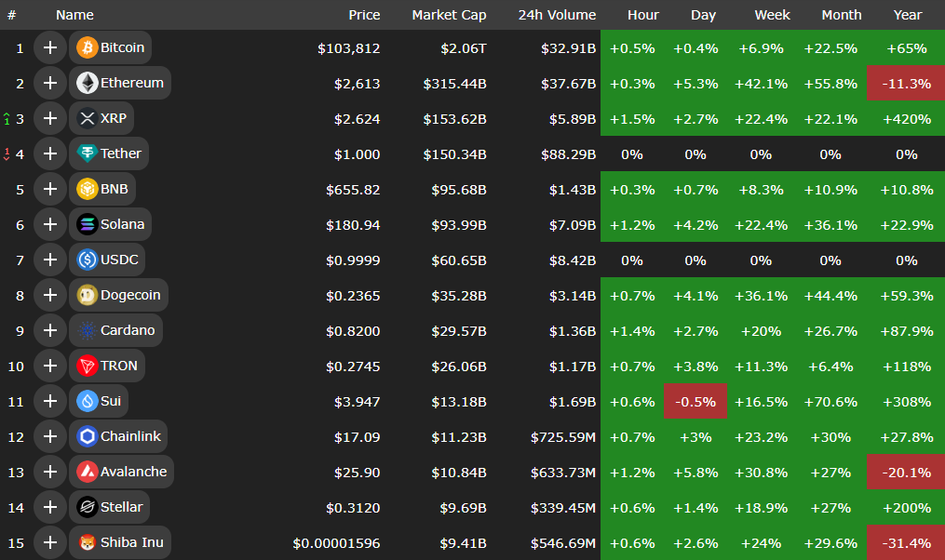This screenshot has height=560, width=945.
Task: Select Tether 24h volume $88.29B
Action: 568,154
